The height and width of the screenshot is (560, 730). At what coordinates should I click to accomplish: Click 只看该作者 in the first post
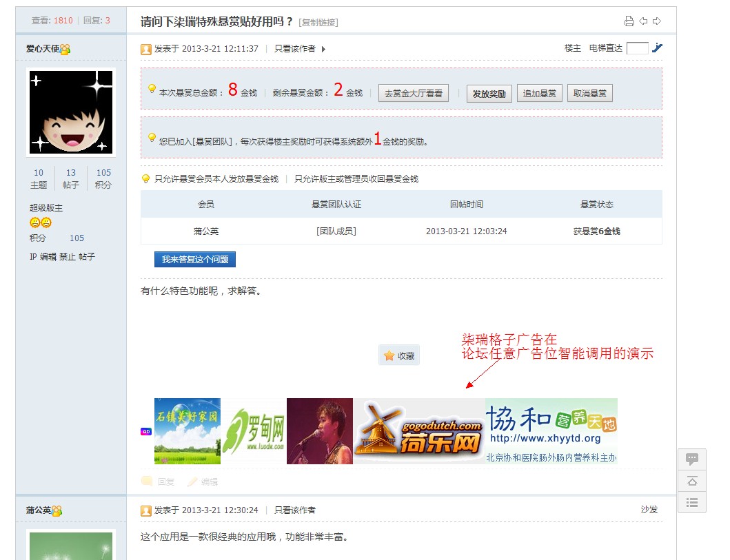coord(295,49)
